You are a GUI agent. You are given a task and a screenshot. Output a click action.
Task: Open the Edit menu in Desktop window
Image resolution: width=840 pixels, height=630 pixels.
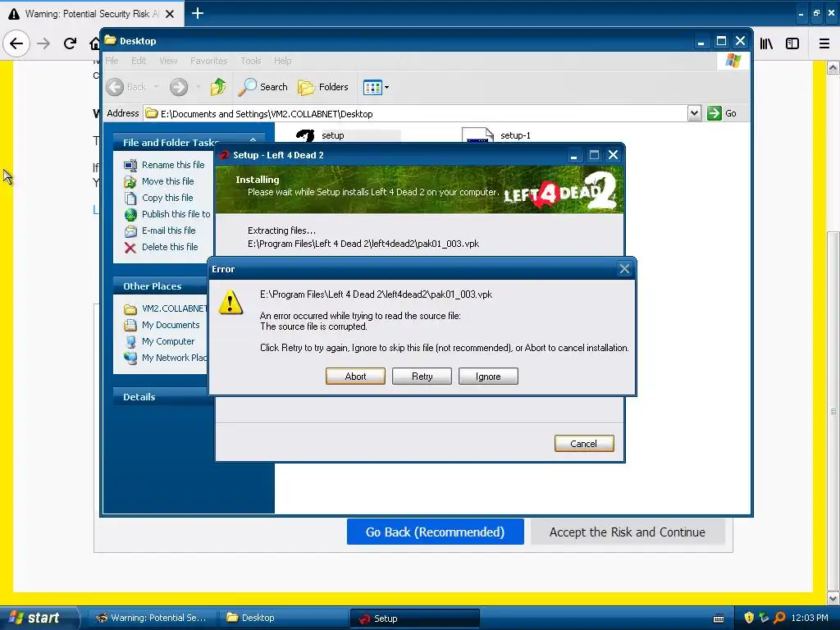(x=139, y=61)
